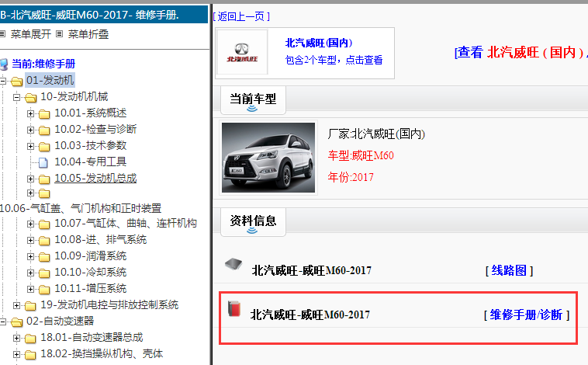Click folder icon of 10-发动机机械
The width and height of the screenshot is (588, 365).
point(31,98)
